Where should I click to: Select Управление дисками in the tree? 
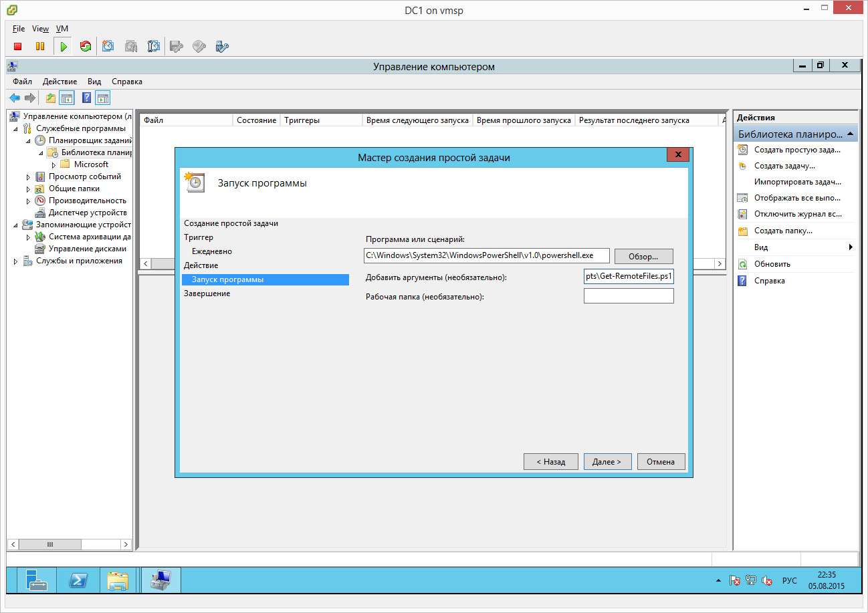[x=88, y=249]
